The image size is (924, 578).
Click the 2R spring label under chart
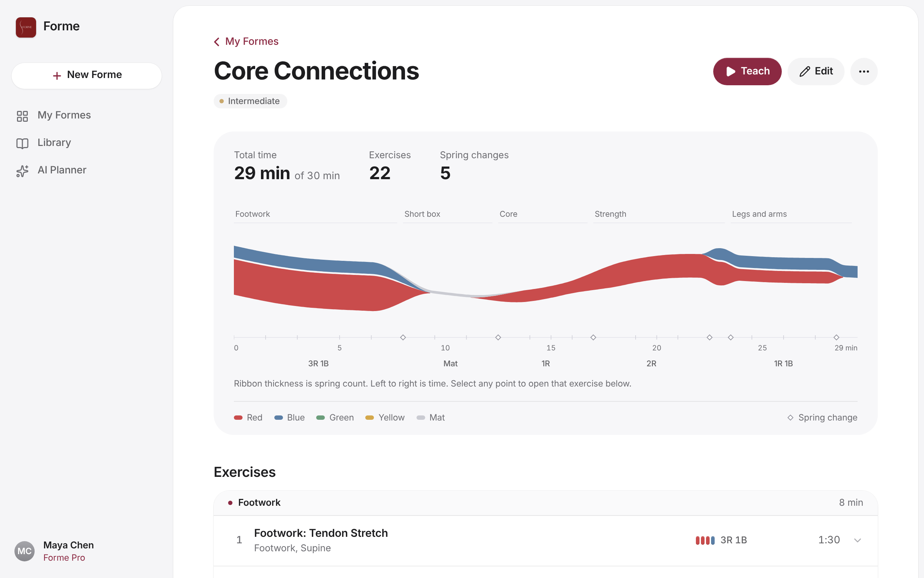point(651,363)
